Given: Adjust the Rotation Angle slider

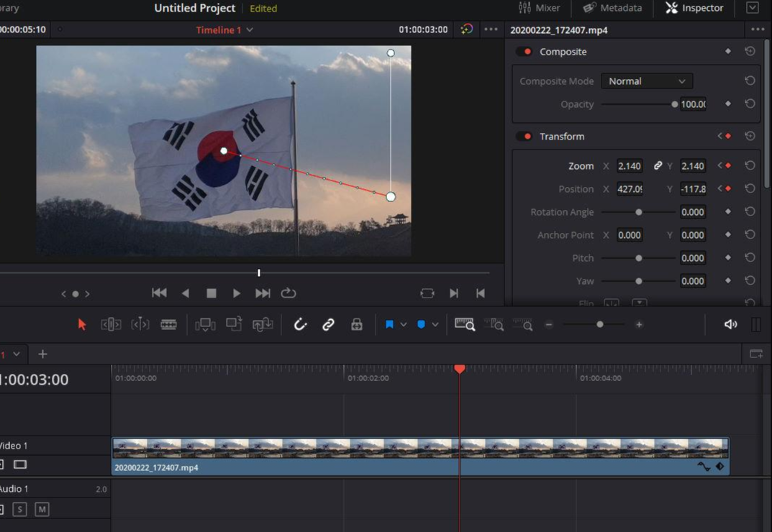Looking at the screenshot, I should point(639,212).
